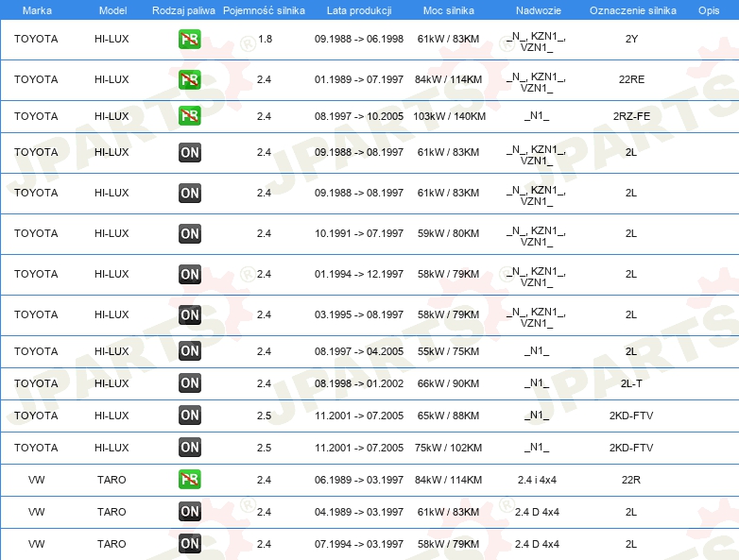
Task: Select the 10.1991 -> 07.1997 production years cell
Action: click(359, 233)
